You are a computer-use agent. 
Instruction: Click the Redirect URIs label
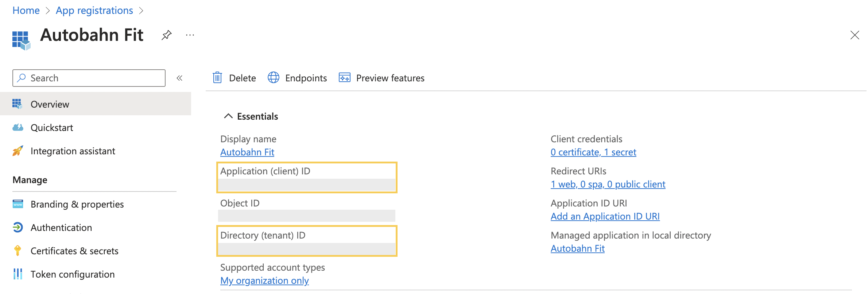pyautogui.click(x=578, y=171)
